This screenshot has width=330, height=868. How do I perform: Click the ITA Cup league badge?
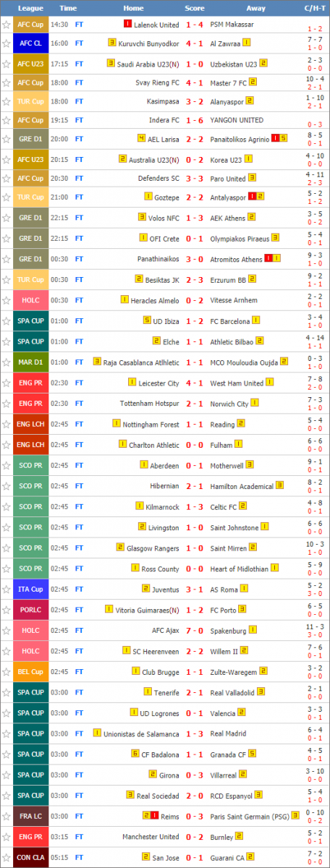[x=31, y=590]
